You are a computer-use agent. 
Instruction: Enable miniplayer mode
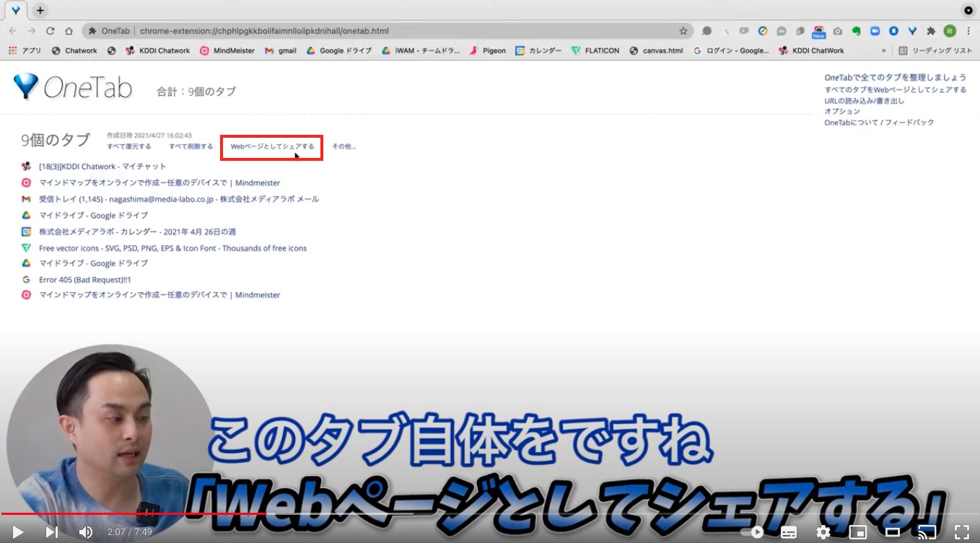click(858, 532)
